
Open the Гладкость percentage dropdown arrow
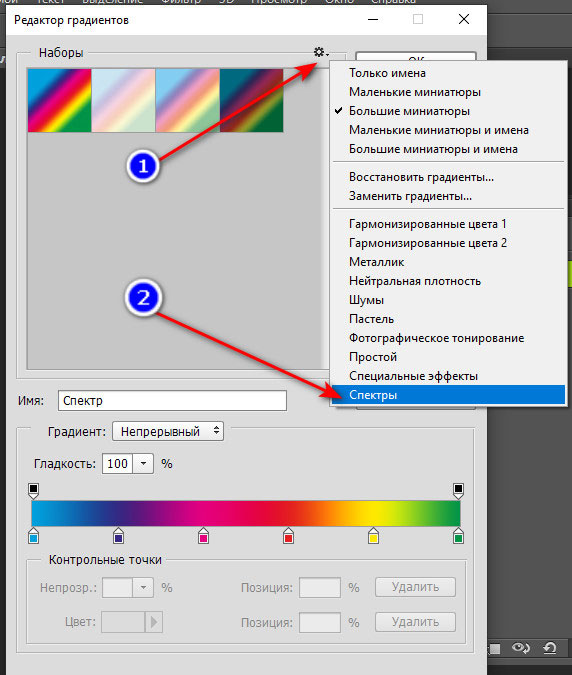(x=143, y=464)
